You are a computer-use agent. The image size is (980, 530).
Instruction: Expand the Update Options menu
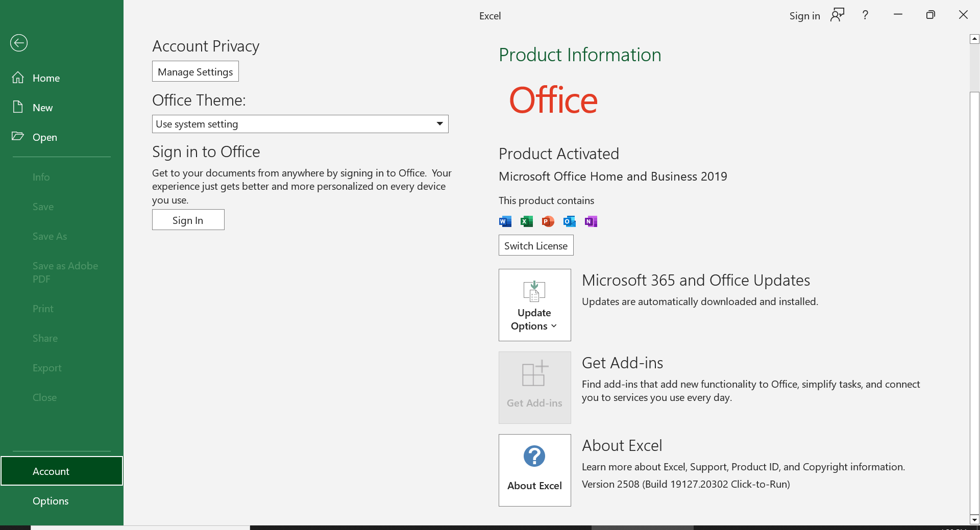click(535, 305)
